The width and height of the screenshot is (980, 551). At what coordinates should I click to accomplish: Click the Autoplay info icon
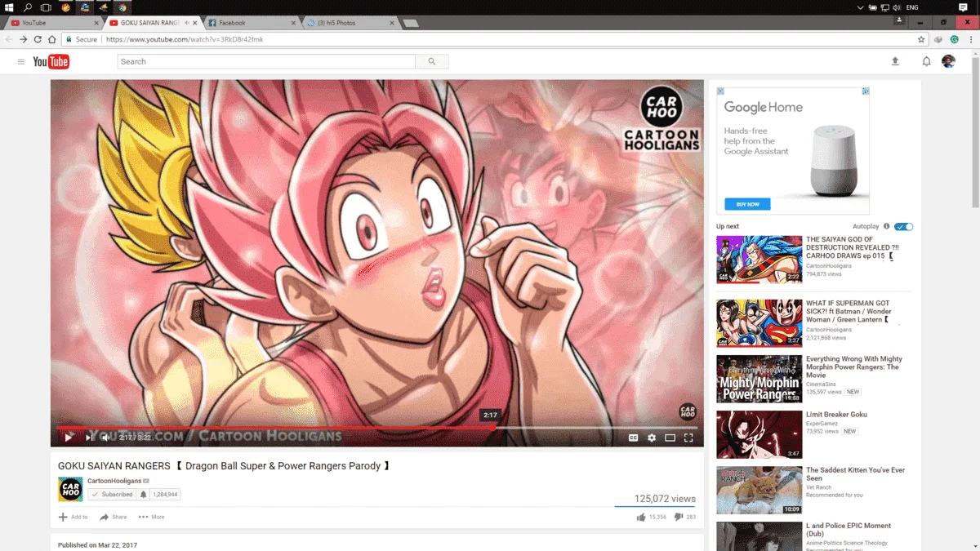(886, 226)
